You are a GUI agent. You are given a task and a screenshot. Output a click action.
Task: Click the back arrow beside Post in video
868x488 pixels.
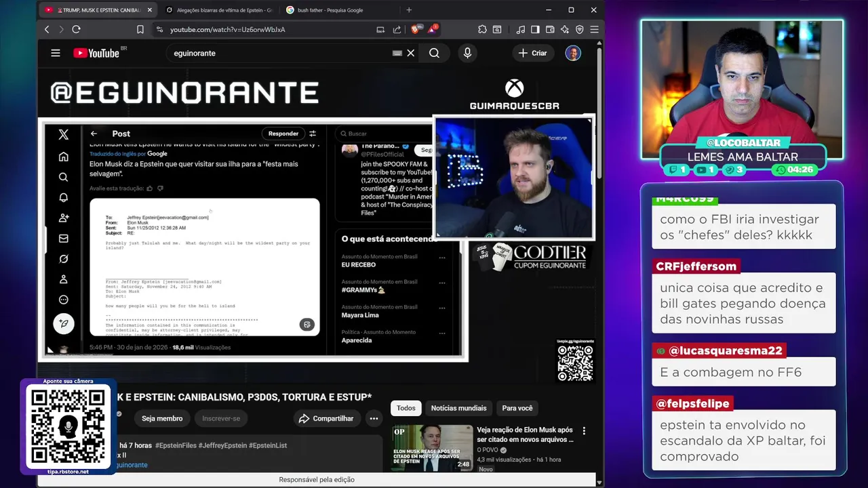pos(94,134)
